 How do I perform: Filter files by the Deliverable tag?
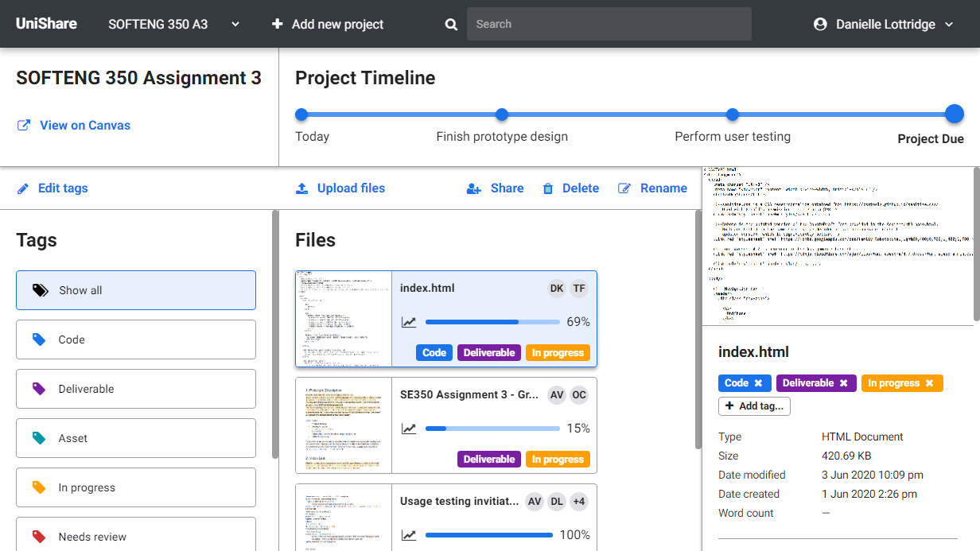coord(136,389)
